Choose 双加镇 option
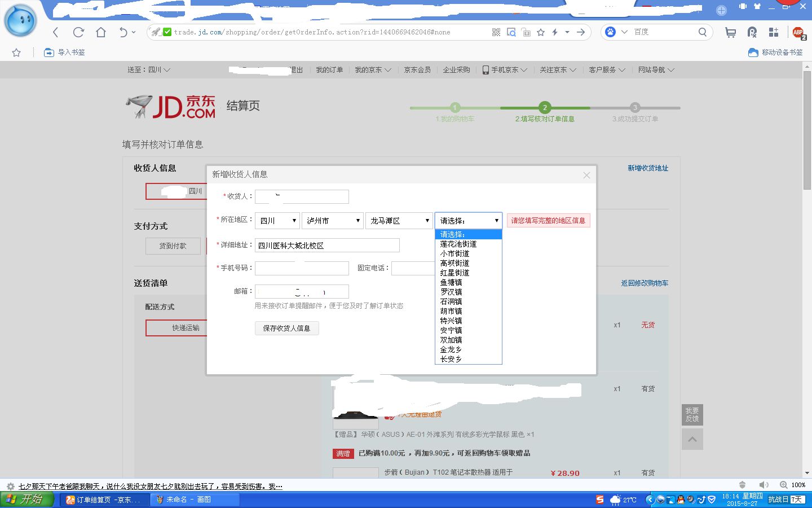812x508 pixels. pyautogui.click(x=468, y=340)
